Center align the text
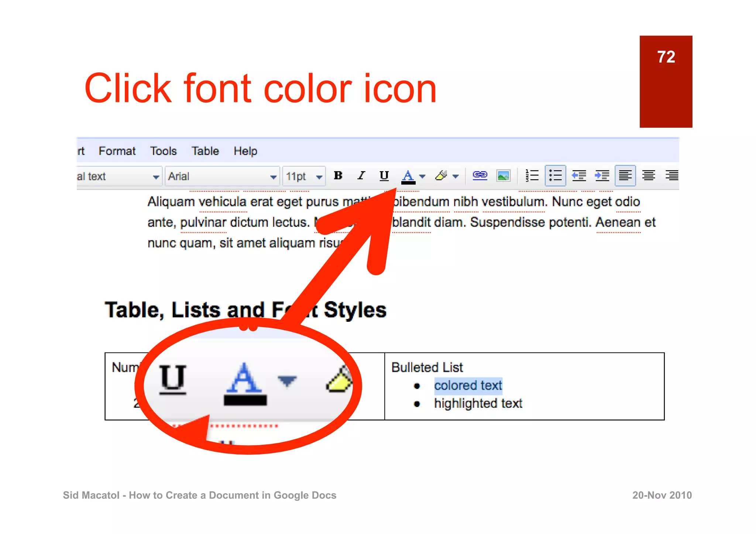Image resolution: width=756 pixels, height=534 pixels. 649,176
